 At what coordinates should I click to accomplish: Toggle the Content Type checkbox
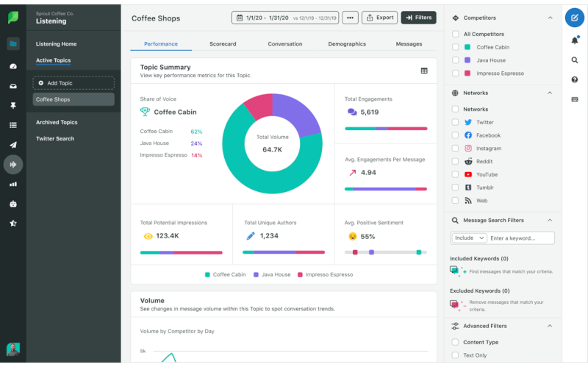click(x=456, y=342)
